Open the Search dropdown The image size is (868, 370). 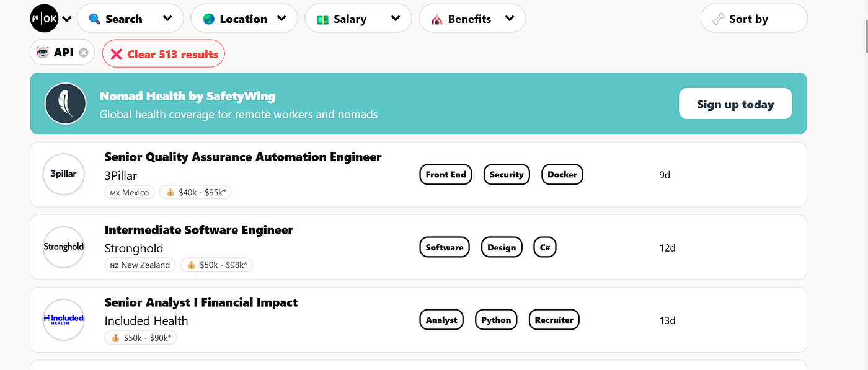tap(130, 19)
